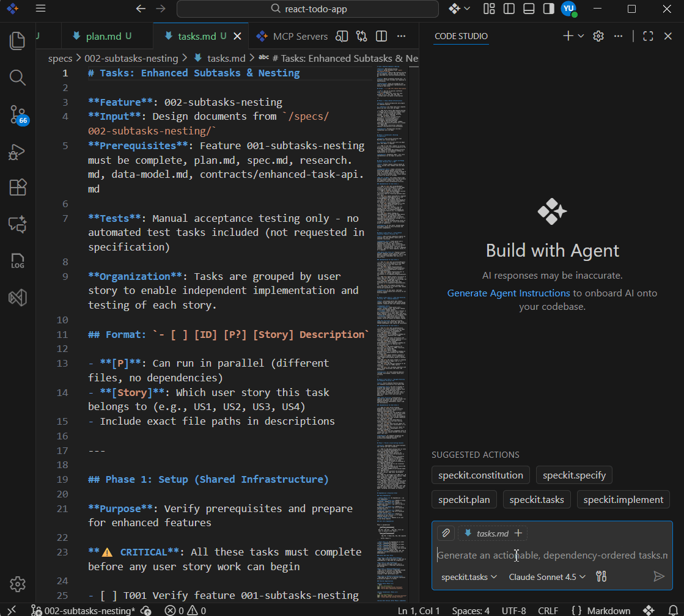Click the send arrow to submit the chat prompt
This screenshot has width=684, height=616.
click(x=659, y=576)
